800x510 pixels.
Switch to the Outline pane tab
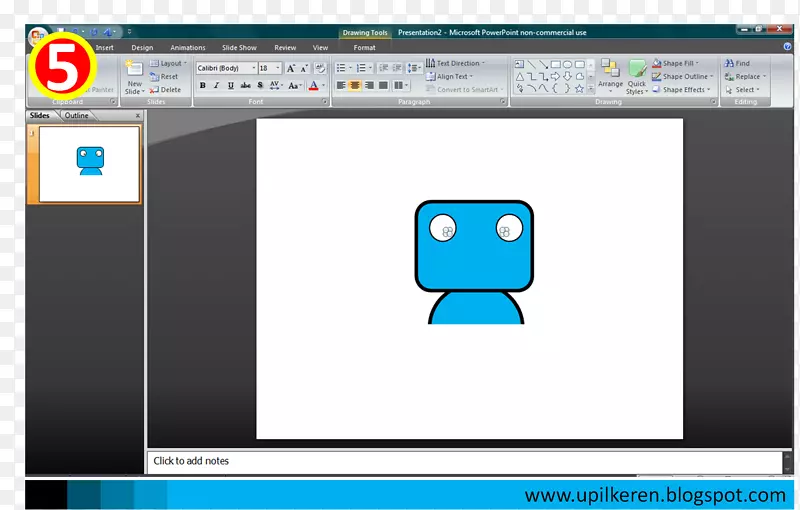click(77, 115)
